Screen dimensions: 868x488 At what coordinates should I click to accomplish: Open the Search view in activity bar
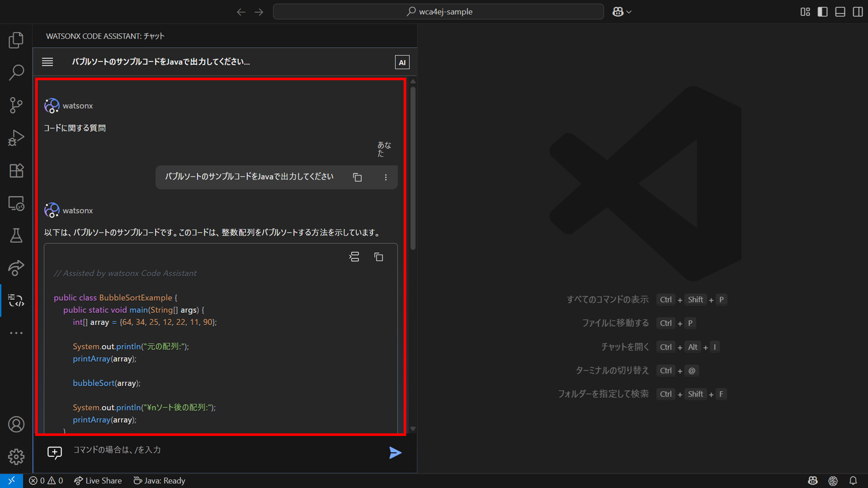16,72
